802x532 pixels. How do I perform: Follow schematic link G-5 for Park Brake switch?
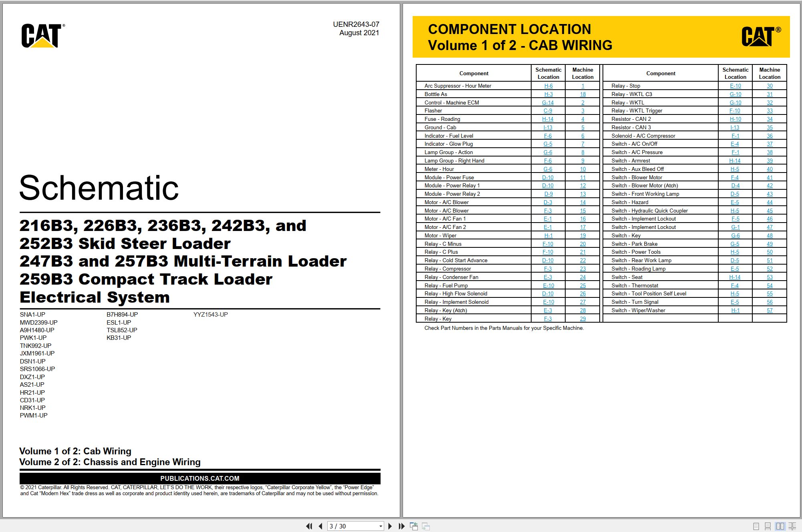point(735,244)
